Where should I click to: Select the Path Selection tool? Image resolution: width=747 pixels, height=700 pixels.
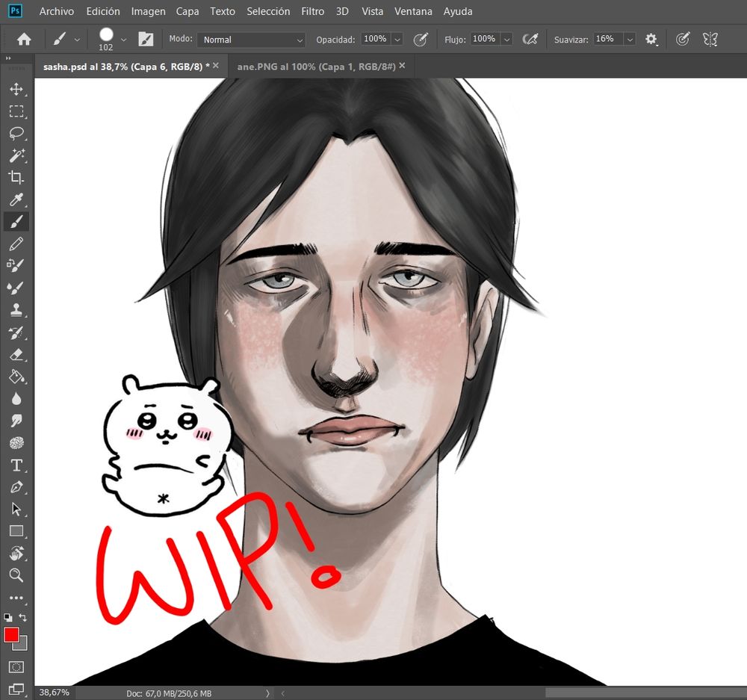[x=16, y=509]
